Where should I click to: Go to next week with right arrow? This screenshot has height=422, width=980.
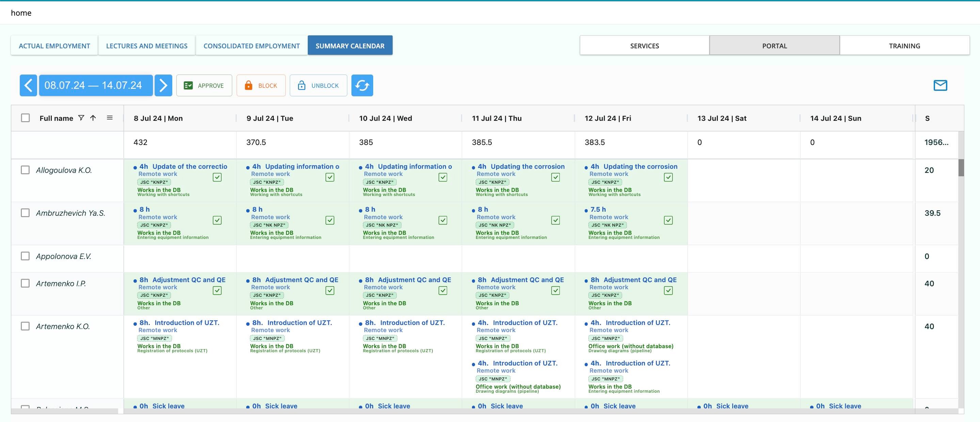(x=163, y=85)
